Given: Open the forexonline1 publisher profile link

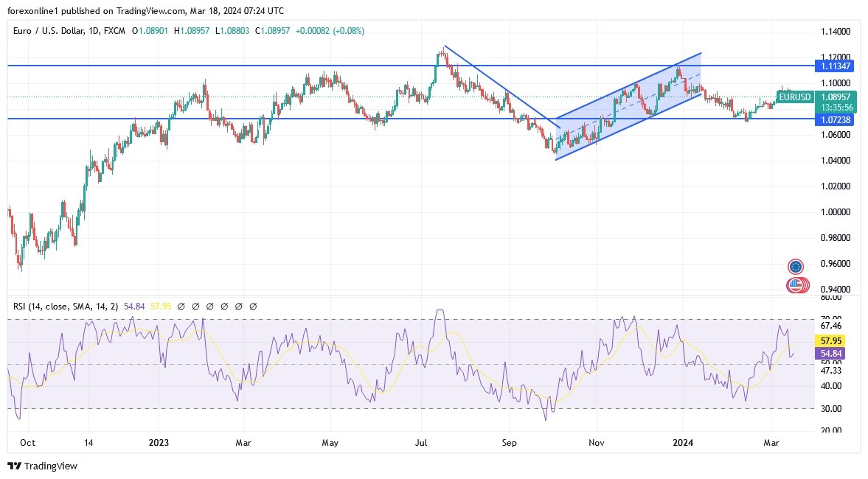Looking at the screenshot, I should tap(28, 10).
